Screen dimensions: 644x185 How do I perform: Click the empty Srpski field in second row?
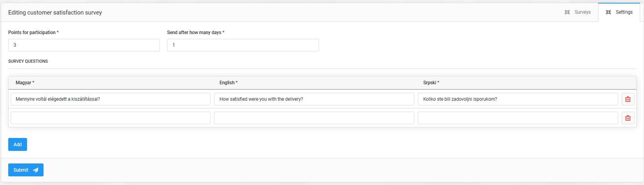pyautogui.click(x=517, y=118)
